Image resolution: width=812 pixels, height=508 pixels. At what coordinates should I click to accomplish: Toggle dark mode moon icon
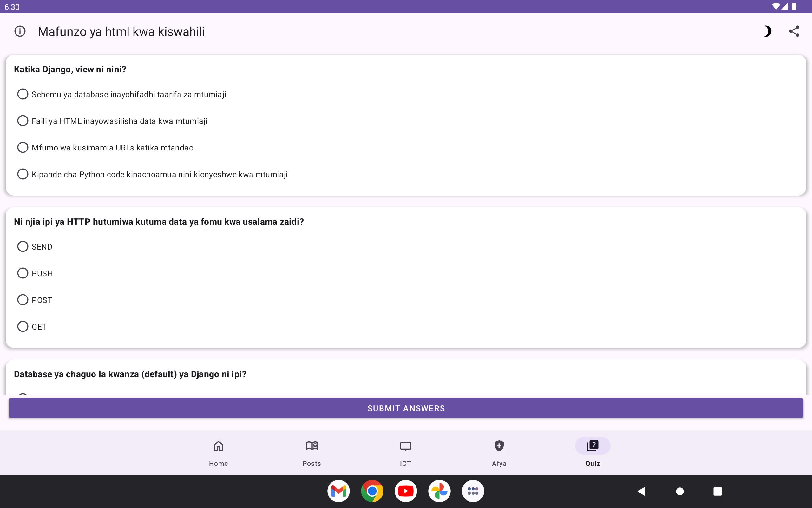pyautogui.click(x=767, y=31)
